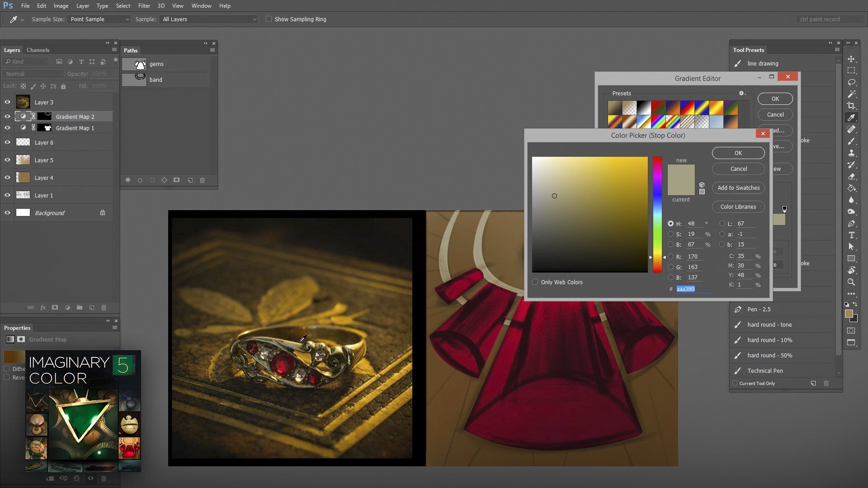Expand the Sample dropdown in toolbar

pos(252,19)
